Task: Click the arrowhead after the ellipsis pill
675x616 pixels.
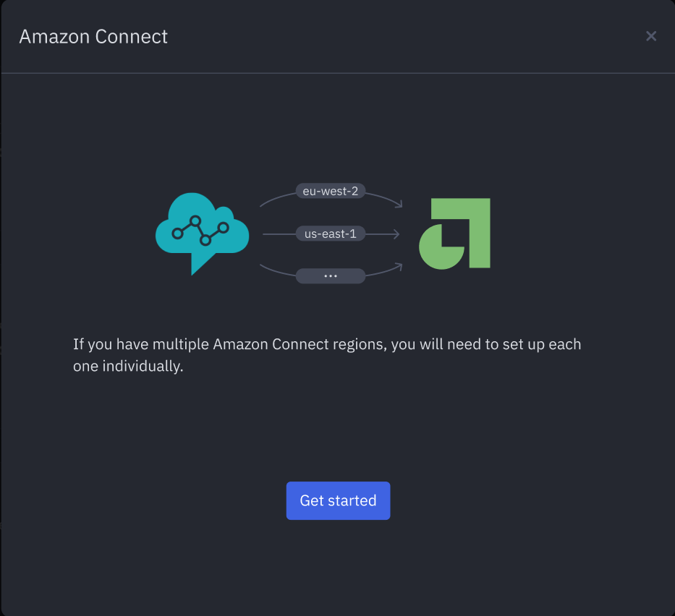Action: (398, 265)
